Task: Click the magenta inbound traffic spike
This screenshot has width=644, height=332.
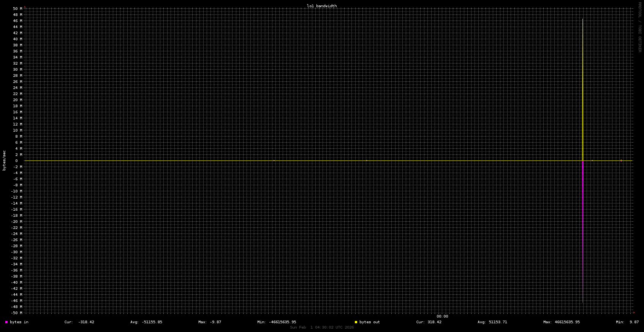Action: point(583,228)
